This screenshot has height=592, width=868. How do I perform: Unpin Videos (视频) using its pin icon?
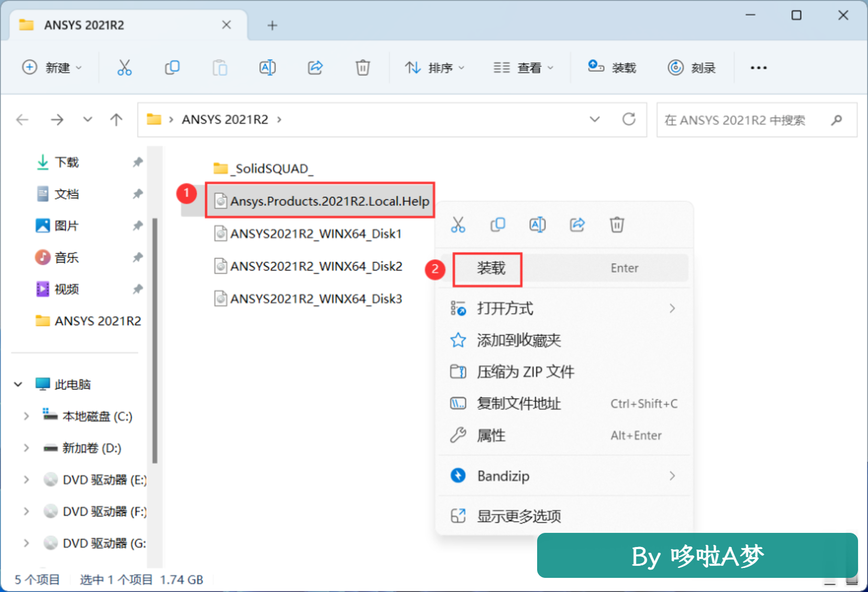point(138,289)
